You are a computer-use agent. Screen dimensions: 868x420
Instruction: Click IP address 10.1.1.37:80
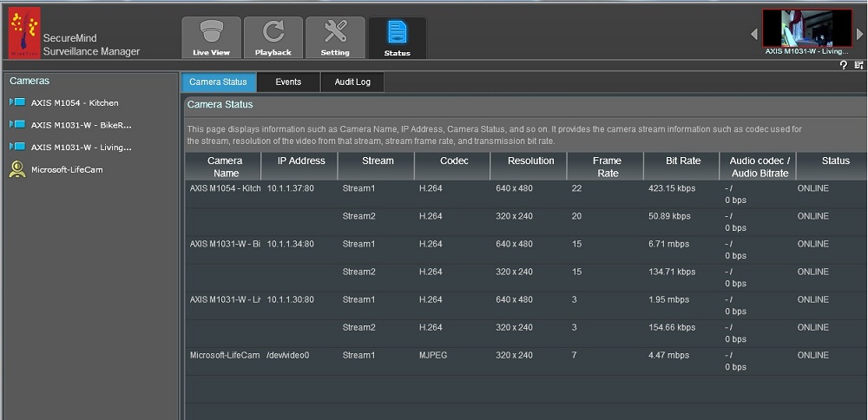click(291, 188)
